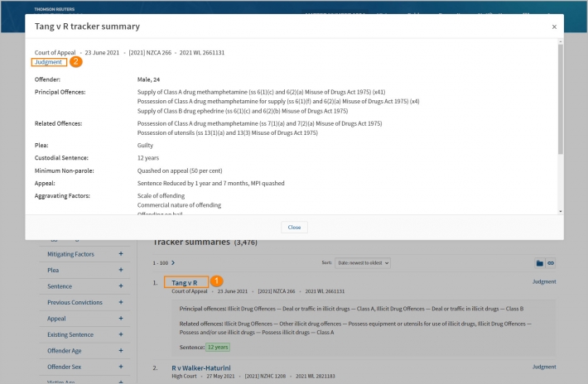Click the Close button at dialog bottom
Screen dimensions: 588x384
coord(294,228)
